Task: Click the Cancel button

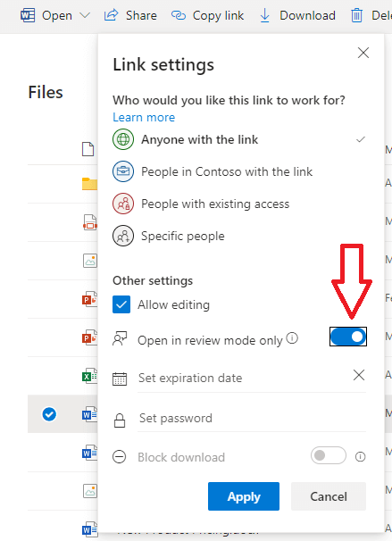Action: 329,496
